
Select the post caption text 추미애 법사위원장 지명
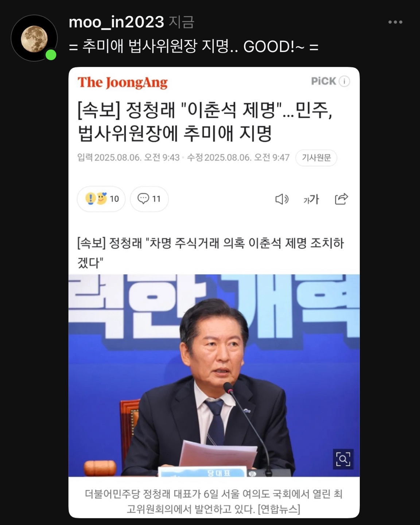click(156, 47)
